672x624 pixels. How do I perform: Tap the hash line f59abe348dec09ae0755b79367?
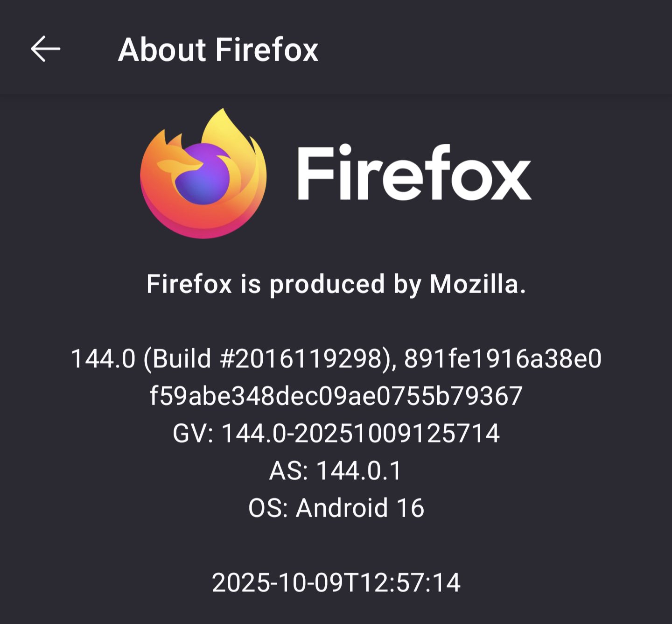[x=336, y=396]
